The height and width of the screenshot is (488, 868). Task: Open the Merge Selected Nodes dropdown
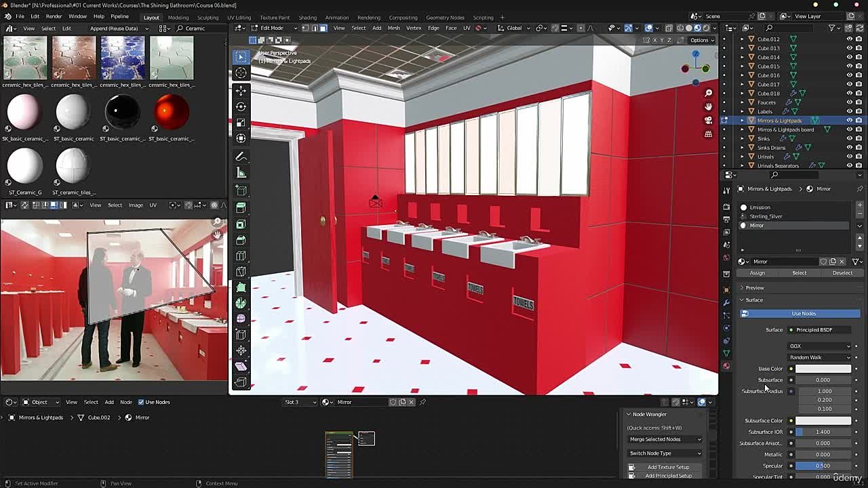click(665, 439)
